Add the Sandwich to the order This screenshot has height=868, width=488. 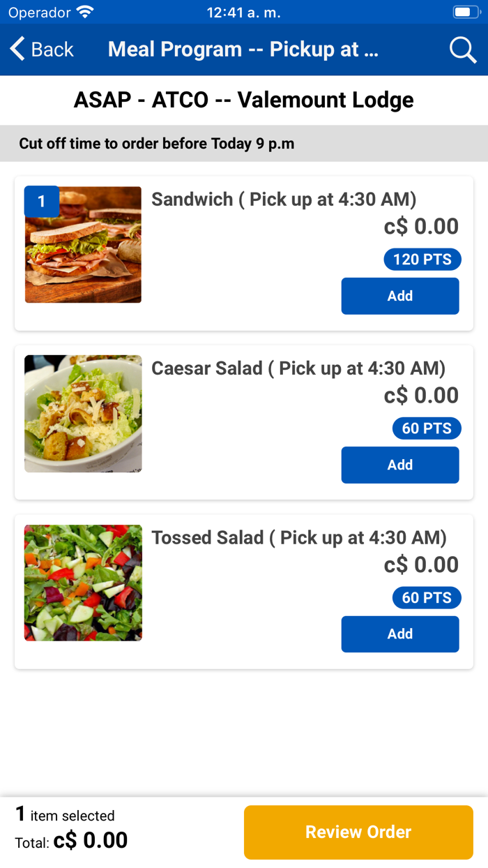399,295
